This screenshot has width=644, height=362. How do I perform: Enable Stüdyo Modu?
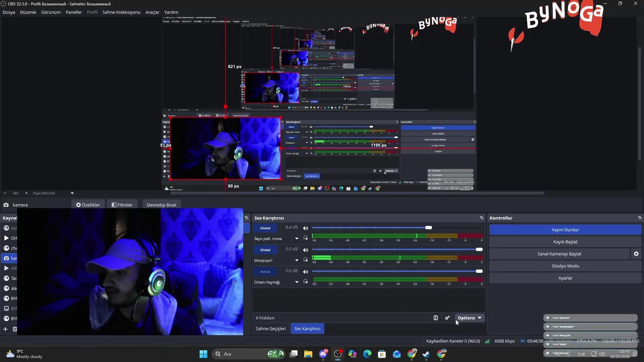click(565, 266)
